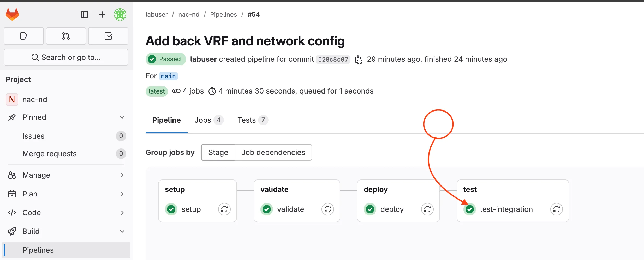Click the GitLab fox logo

pos(12,14)
